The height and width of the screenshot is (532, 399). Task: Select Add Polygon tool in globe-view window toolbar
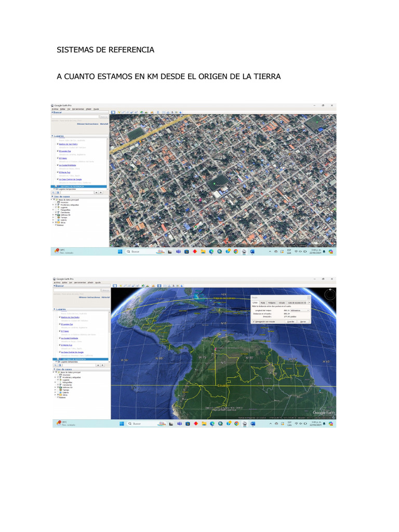click(125, 286)
